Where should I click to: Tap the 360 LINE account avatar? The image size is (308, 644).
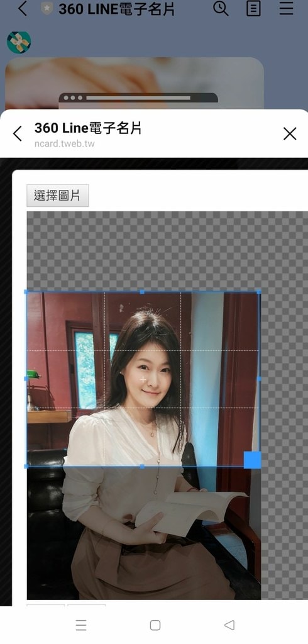[x=19, y=42]
